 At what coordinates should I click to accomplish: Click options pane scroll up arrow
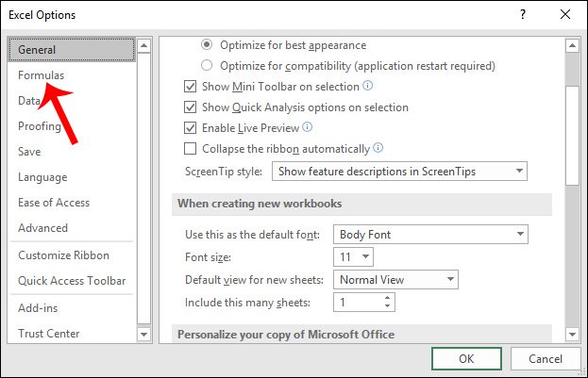[x=572, y=45]
